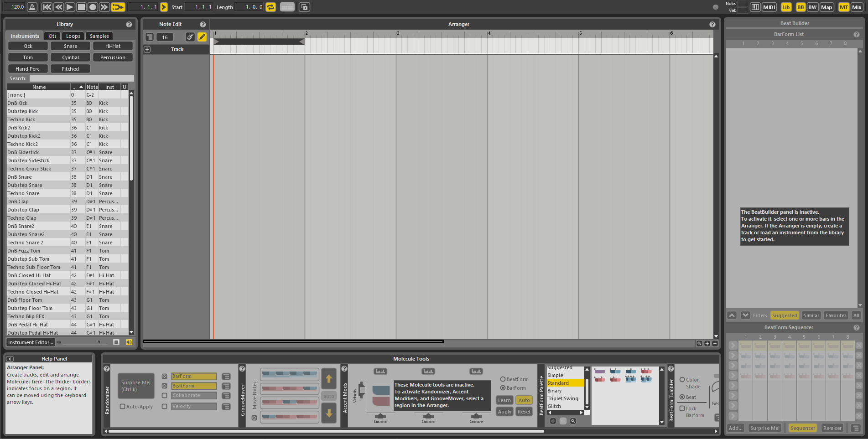868x439 pixels.
Task: Click the Record button in transport
Action: [93, 7]
